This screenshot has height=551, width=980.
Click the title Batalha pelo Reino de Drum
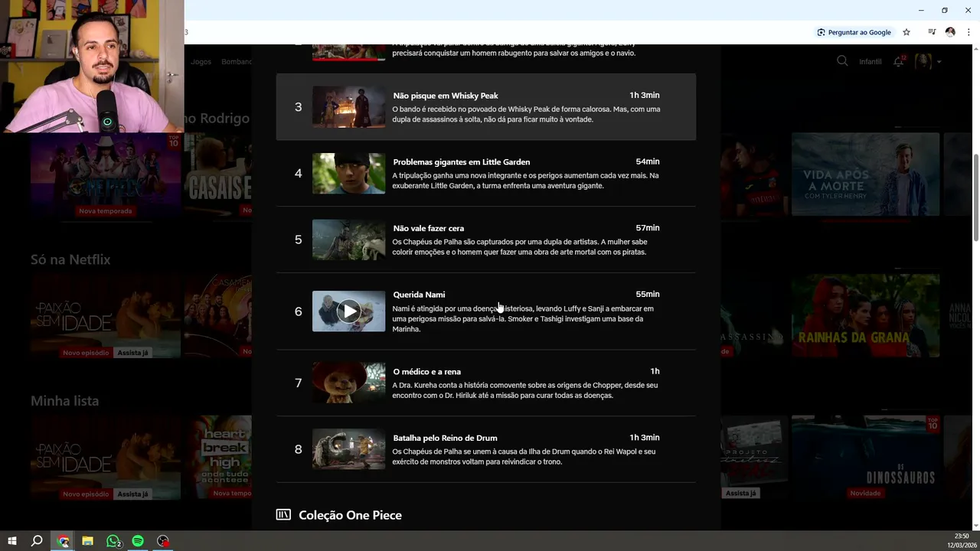coord(446,438)
